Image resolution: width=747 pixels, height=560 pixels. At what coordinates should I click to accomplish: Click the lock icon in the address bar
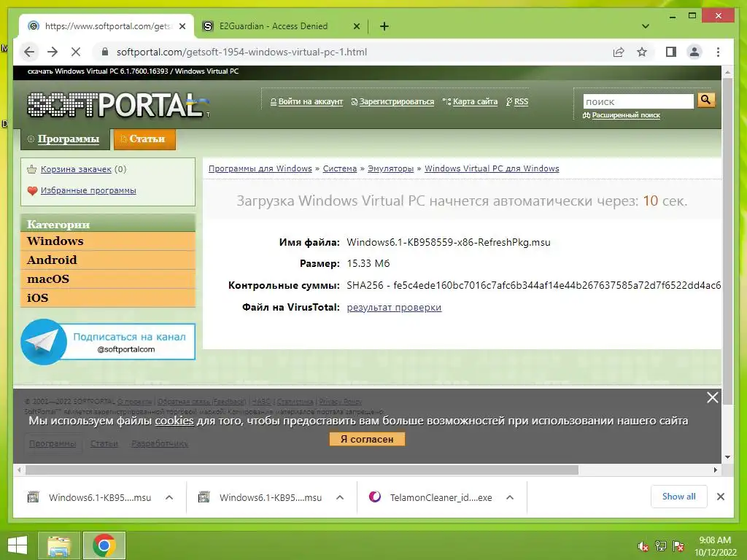105,52
